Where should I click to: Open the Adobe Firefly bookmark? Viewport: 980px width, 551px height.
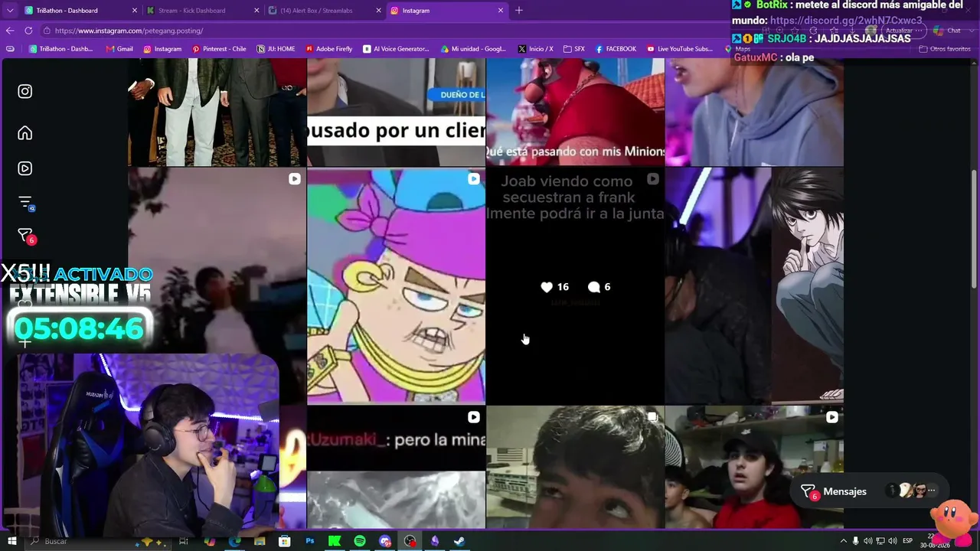pos(329,49)
